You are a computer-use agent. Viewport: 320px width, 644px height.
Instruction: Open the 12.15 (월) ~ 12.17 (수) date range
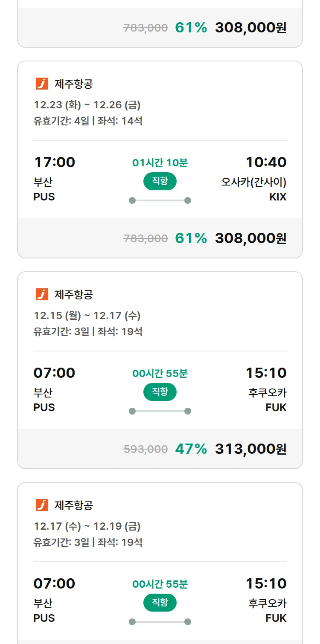87,316
